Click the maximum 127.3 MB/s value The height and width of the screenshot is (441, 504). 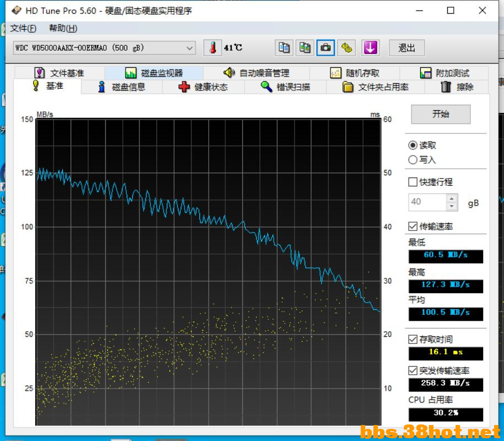tap(446, 286)
